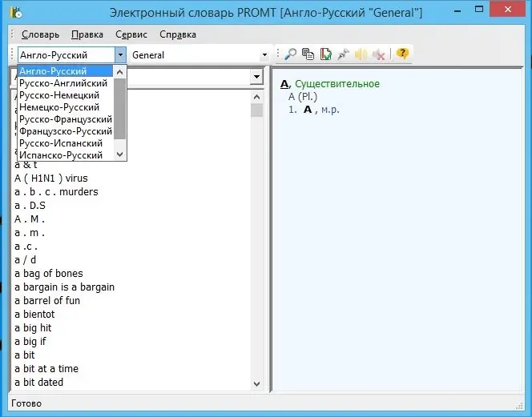Click the Готово status bar text
The width and height of the screenshot is (532, 417).
26,403
